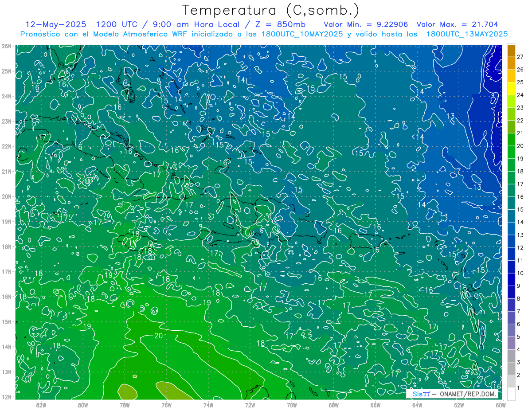Click the '72W' longitude axis label
The width and height of the screenshot is (532, 411).
click(x=250, y=405)
